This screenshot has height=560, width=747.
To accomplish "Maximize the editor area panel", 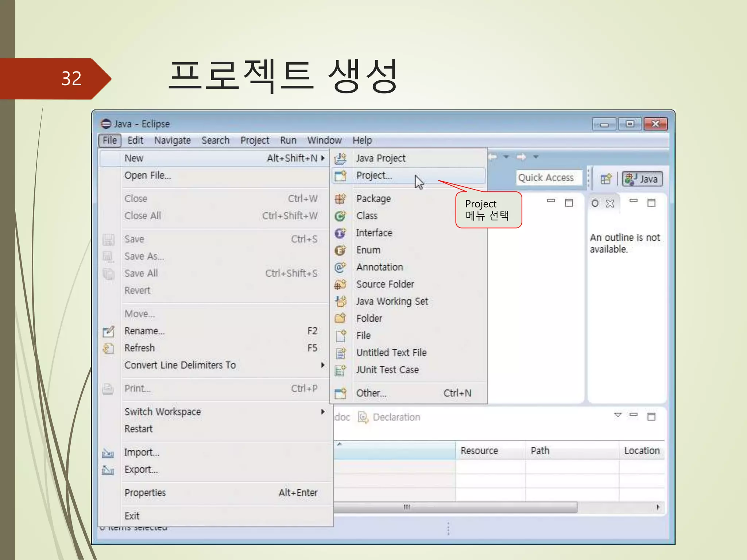I will pyautogui.click(x=569, y=203).
